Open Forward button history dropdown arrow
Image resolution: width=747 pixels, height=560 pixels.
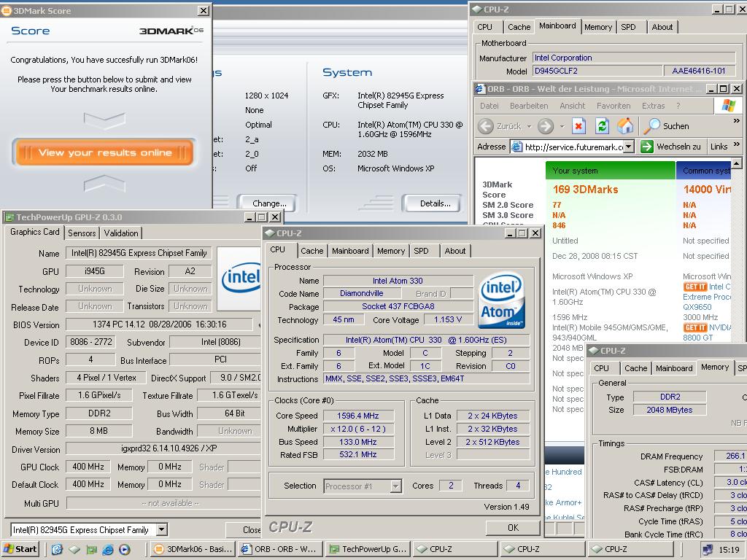[x=562, y=127]
